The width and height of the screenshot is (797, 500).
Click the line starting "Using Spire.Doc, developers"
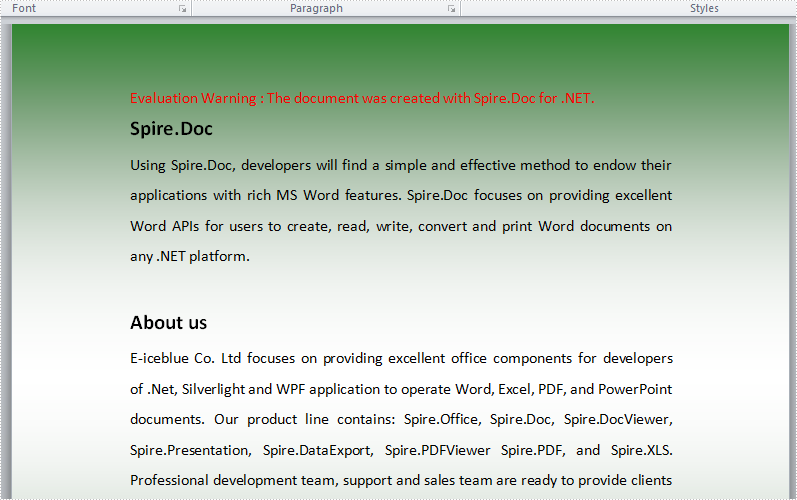tap(401, 165)
